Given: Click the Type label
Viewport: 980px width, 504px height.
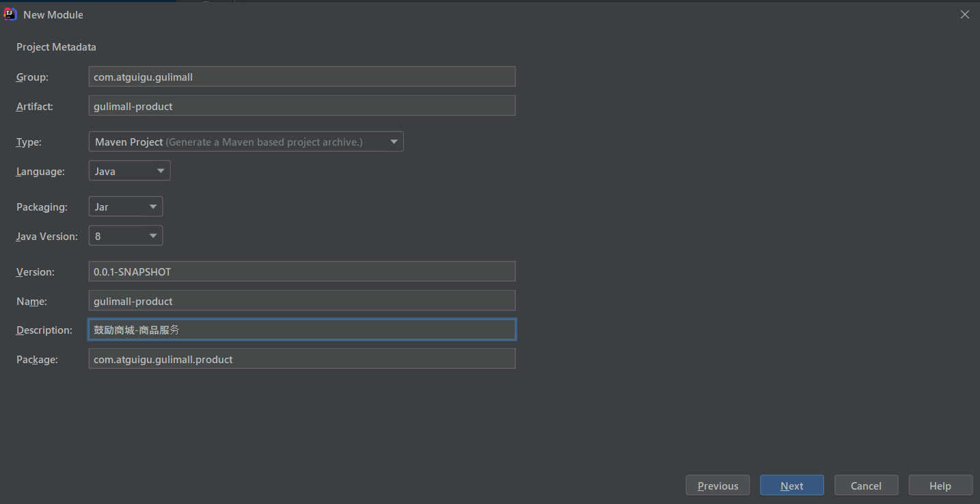Looking at the screenshot, I should pyautogui.click(x=29, y=142).
